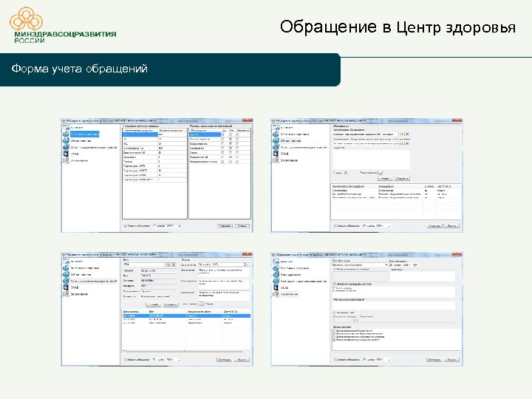Open Осмотры и рекомендации врачей in top-left window
This screenshot has height=399, width=532.
tap(94, 147)
